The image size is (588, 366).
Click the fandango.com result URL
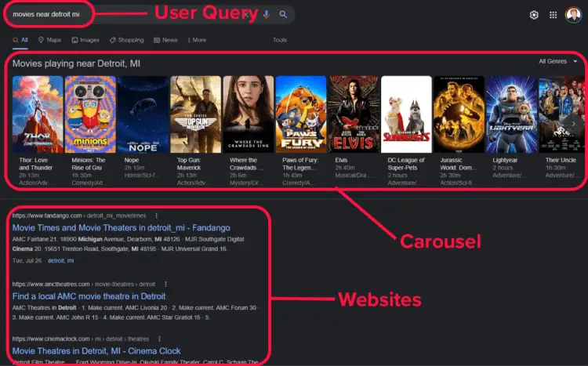(x=79, y=216)
